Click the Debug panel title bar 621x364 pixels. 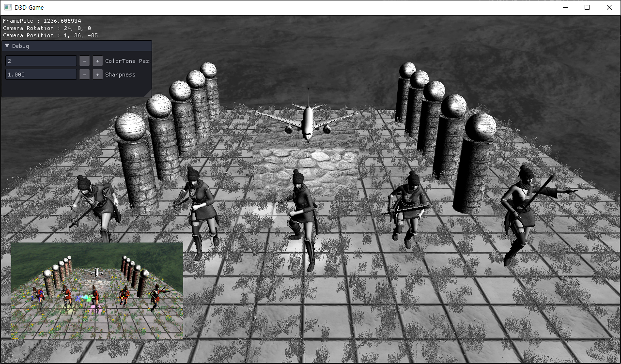click(77, 46)
